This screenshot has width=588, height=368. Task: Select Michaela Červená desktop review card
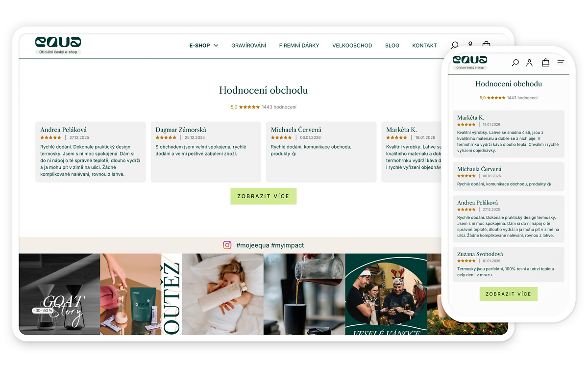321,152
